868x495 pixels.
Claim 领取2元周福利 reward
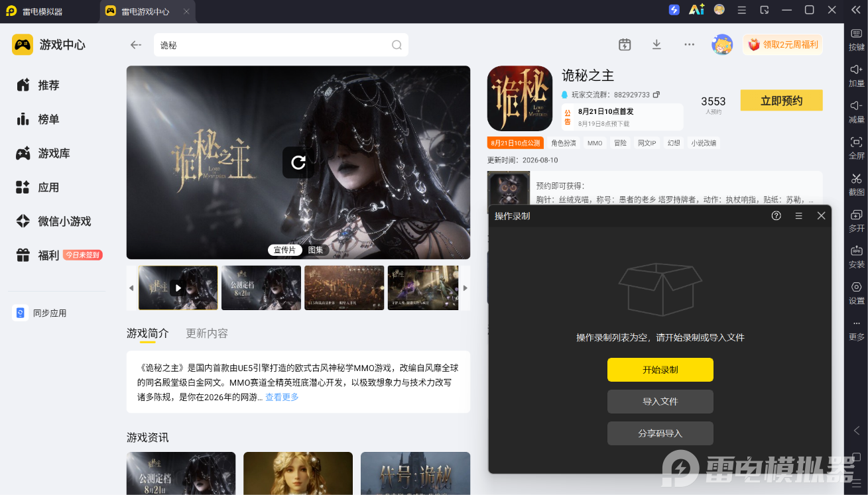[783, 45]
